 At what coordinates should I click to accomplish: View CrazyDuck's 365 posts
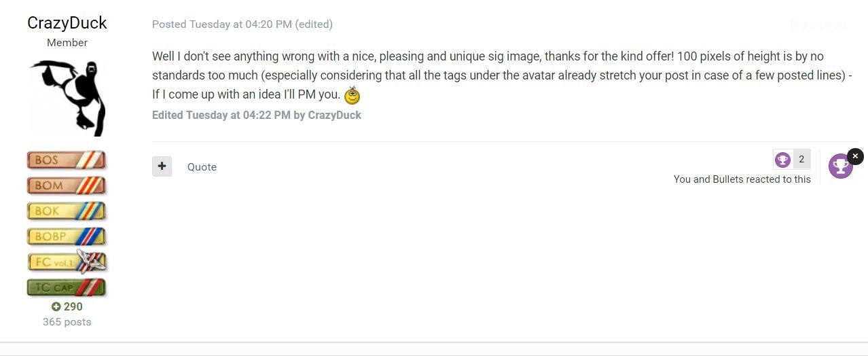click(x=67, y=322)
